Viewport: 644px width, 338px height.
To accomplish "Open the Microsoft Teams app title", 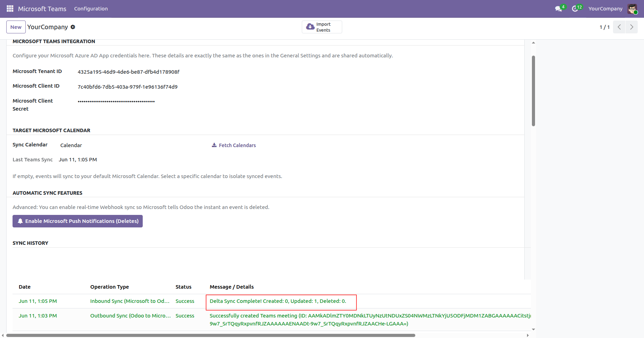I will tap(42, 9).
